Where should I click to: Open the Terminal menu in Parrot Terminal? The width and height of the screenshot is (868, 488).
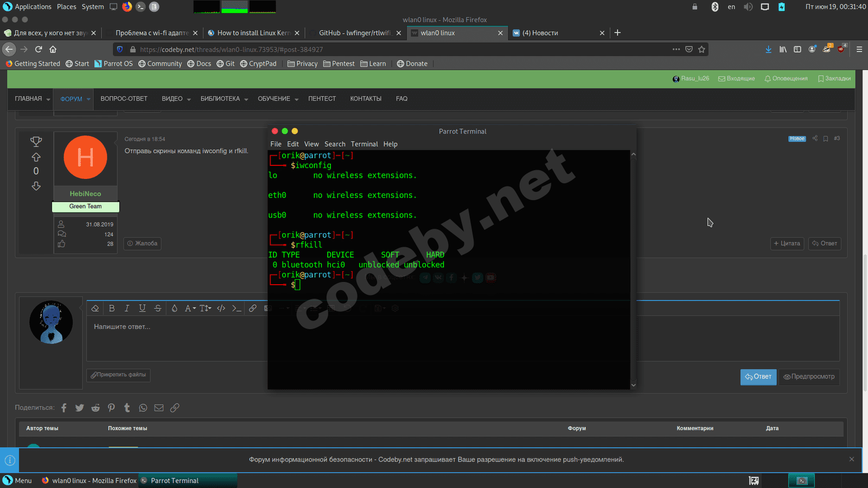(x=364, y=144)
